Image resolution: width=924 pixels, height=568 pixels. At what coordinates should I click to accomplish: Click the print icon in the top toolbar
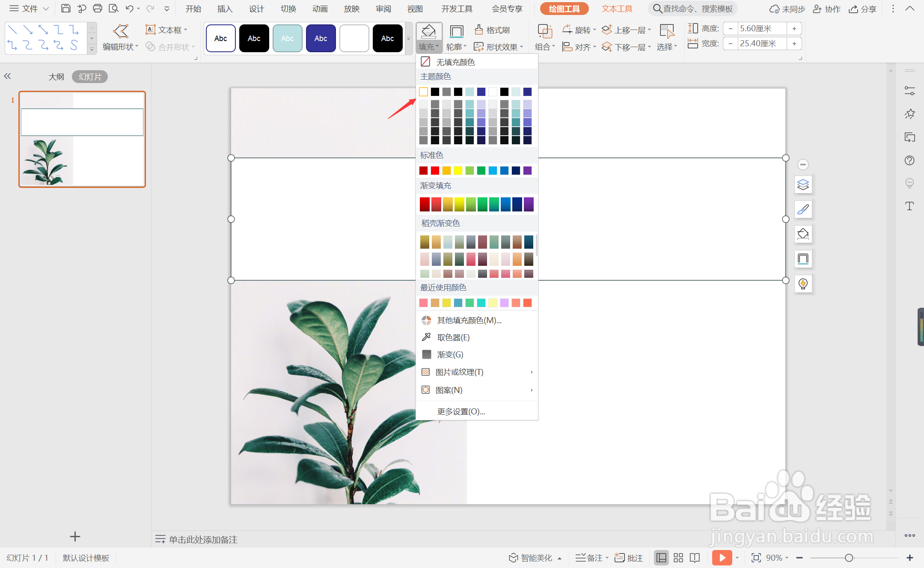click(97, 9)
